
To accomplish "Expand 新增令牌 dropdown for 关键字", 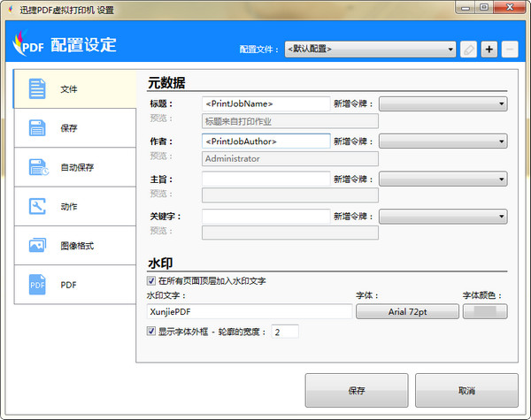I will [443, 216].
